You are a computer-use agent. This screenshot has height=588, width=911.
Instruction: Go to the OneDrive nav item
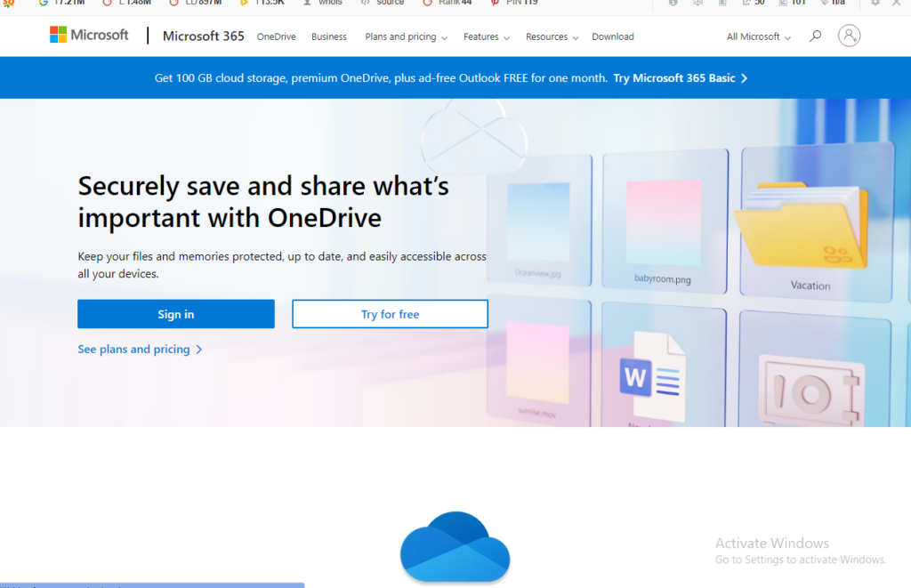click(x=277, y=36)
